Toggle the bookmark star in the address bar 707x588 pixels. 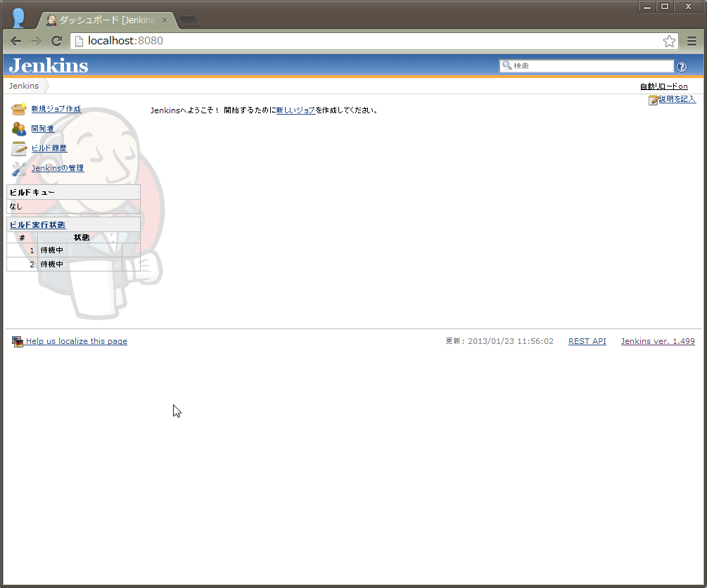point(669,41)
